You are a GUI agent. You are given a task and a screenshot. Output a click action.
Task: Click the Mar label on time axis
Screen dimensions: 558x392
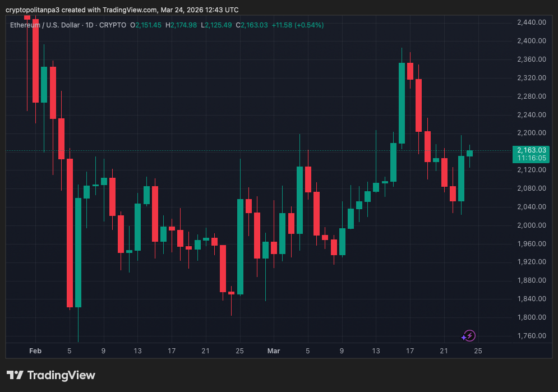[273, 351]
